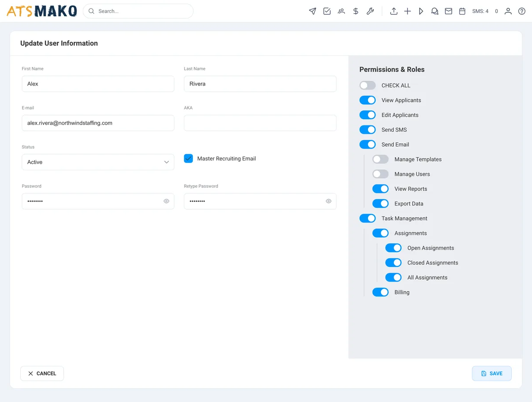Click the CANCEL button
Viewport: 532px width, 402px height.
coord(42,374)
